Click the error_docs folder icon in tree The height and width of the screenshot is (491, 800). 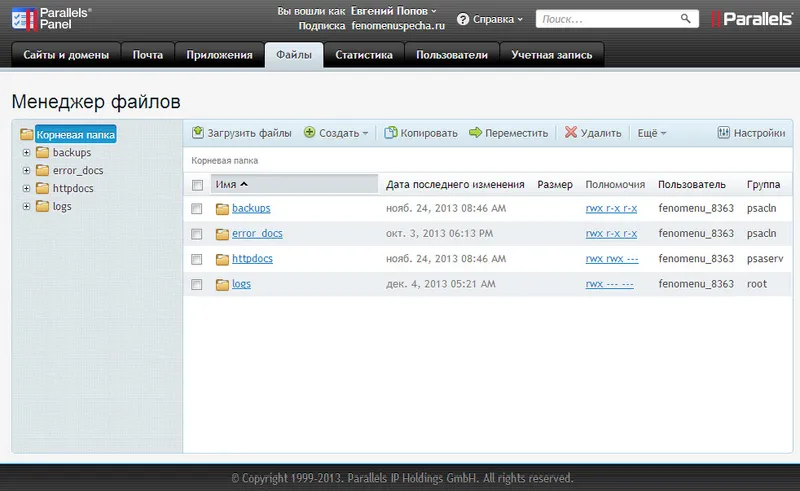(x=42, y=170)
